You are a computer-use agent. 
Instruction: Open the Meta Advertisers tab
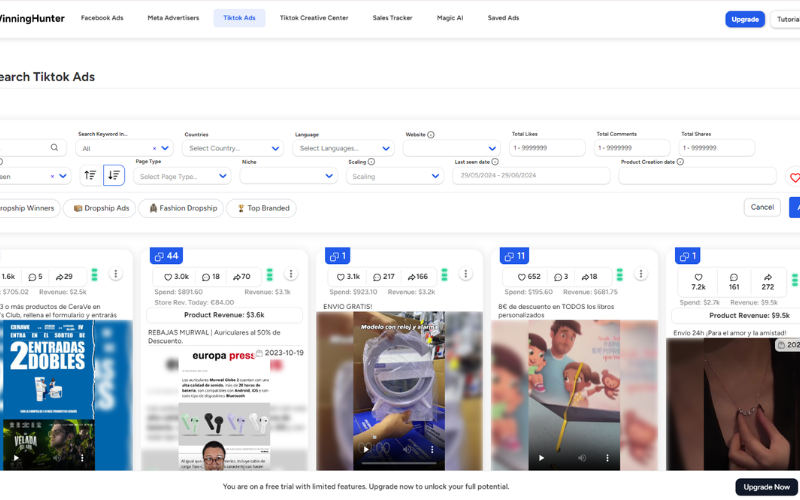(x=173, y=18)
